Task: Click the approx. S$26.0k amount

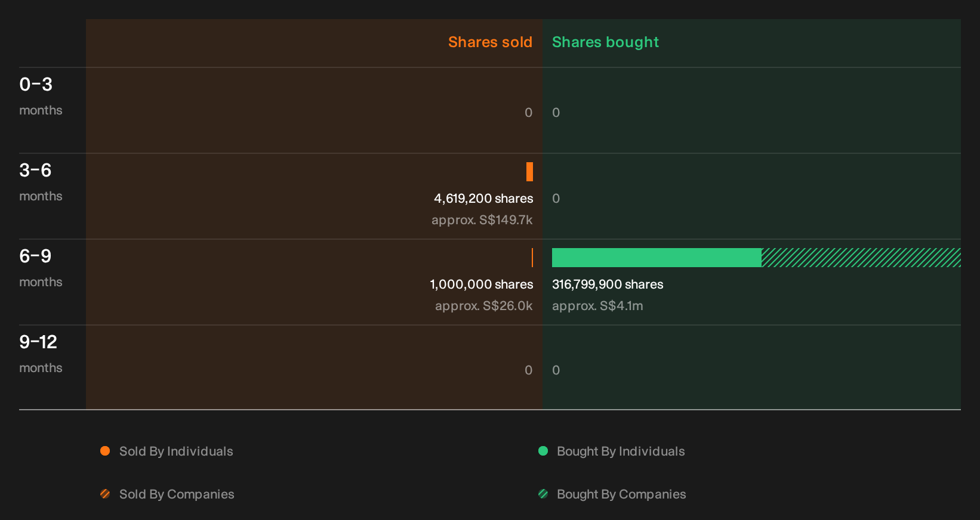Action: [484, 306]
